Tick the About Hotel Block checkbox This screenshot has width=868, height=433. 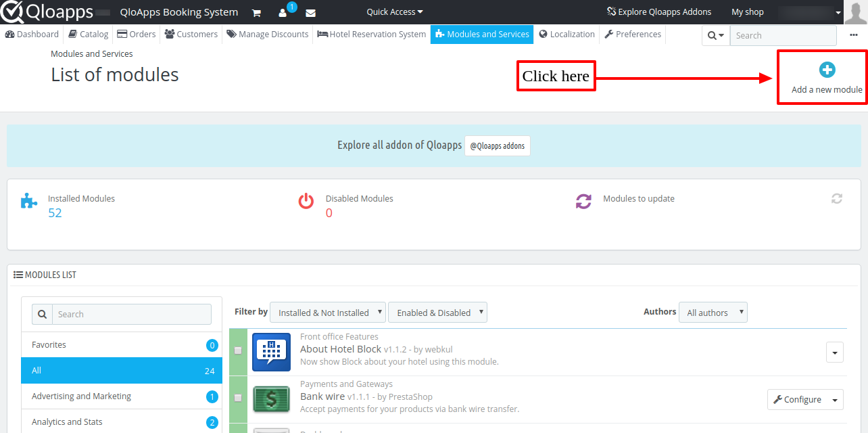point(238,350)
